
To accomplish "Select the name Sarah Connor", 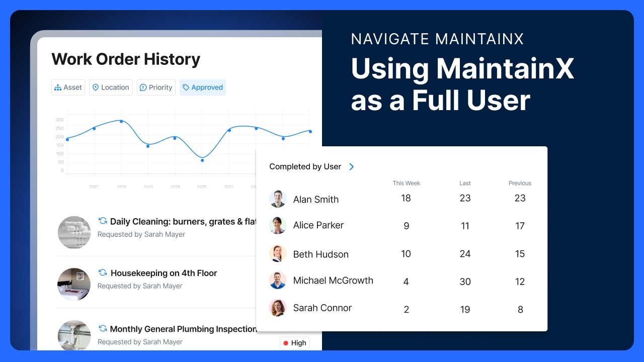I will [x=323, y=308].
